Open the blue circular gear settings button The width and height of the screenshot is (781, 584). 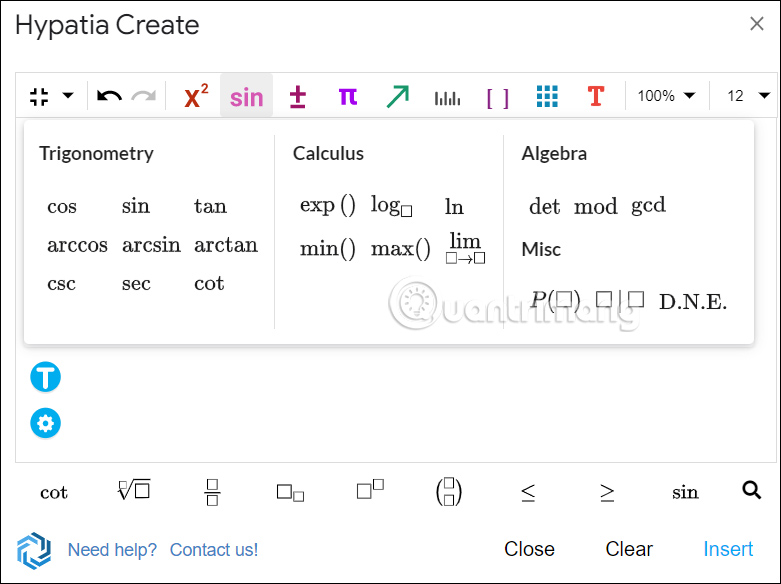point(45,424)
